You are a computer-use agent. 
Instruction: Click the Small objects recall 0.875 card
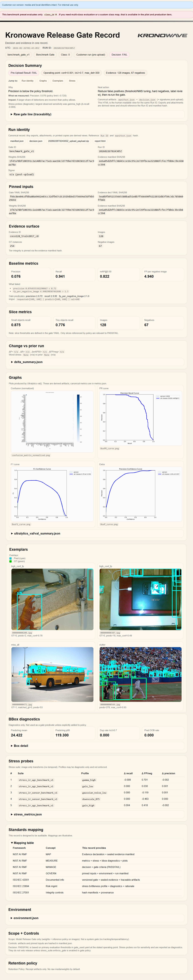pos(30,323)
